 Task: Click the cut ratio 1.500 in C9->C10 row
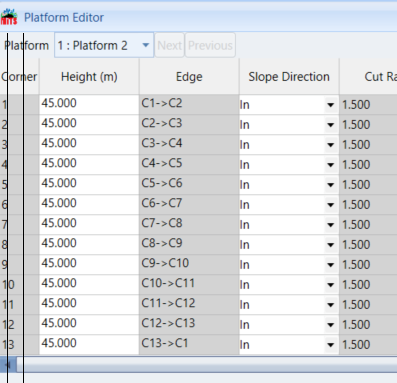368,265
